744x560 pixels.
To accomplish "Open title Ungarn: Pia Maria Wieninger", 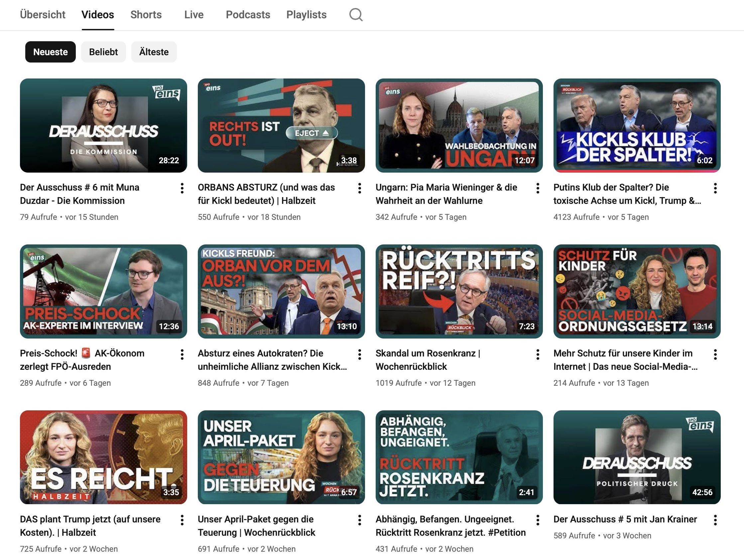I will pyautogui.click(x=446, y=194).
